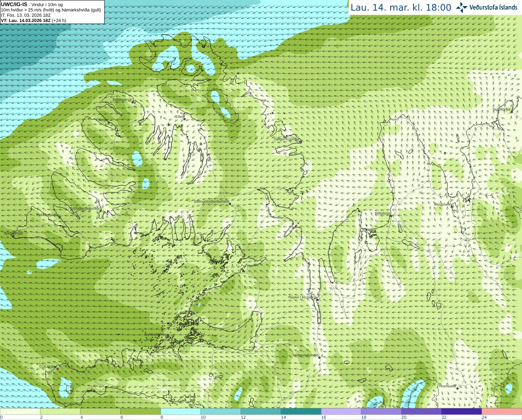Click the Æðey station marker
The width and height of the screenshot is (522, 420).
coord(184,119)
